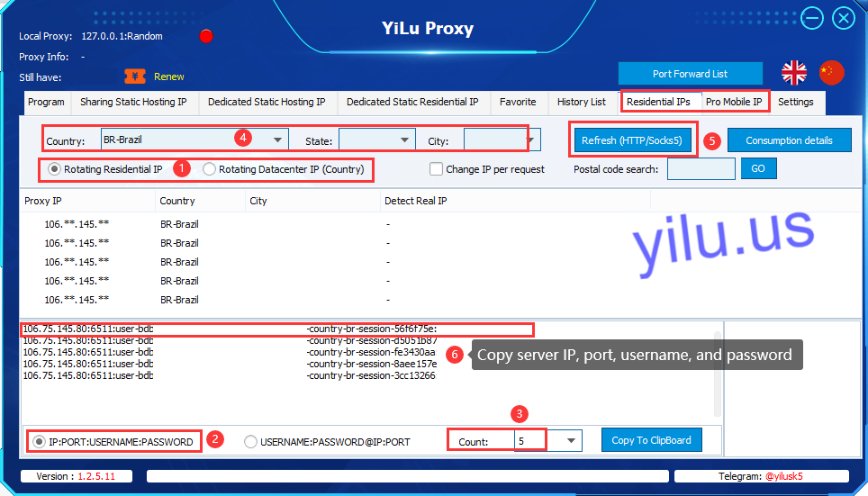Click BR-Brazil in the last proxy row
Viewport: 868px width, 496px height.
pos(179,300)
